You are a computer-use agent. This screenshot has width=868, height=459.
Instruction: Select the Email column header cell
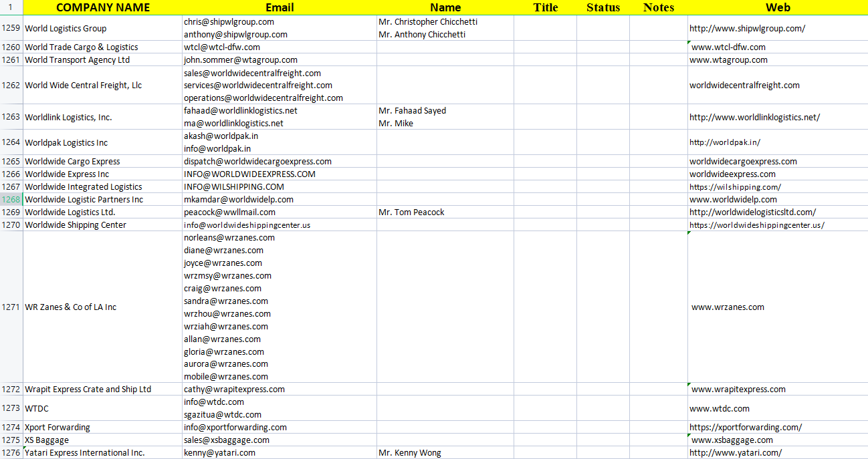279,7
